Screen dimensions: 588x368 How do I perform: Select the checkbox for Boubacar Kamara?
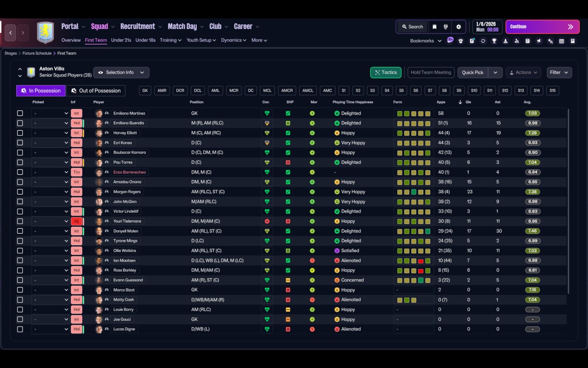(20, 153)
